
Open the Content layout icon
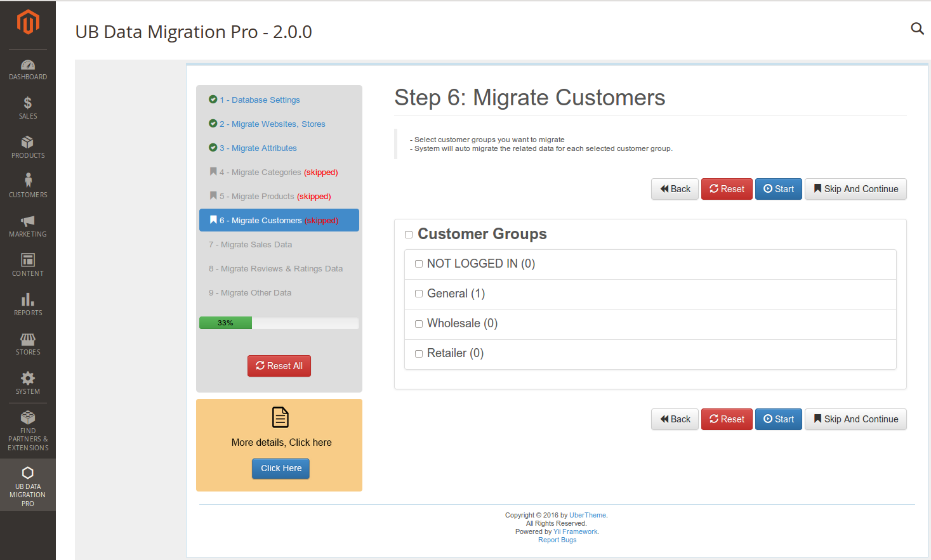coord(28,259)
